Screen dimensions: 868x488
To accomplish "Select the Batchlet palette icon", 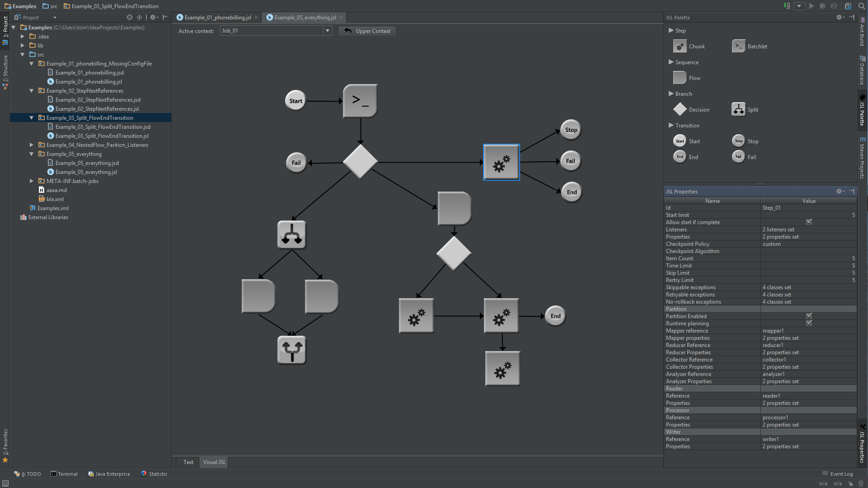I will tap(738, 47).
